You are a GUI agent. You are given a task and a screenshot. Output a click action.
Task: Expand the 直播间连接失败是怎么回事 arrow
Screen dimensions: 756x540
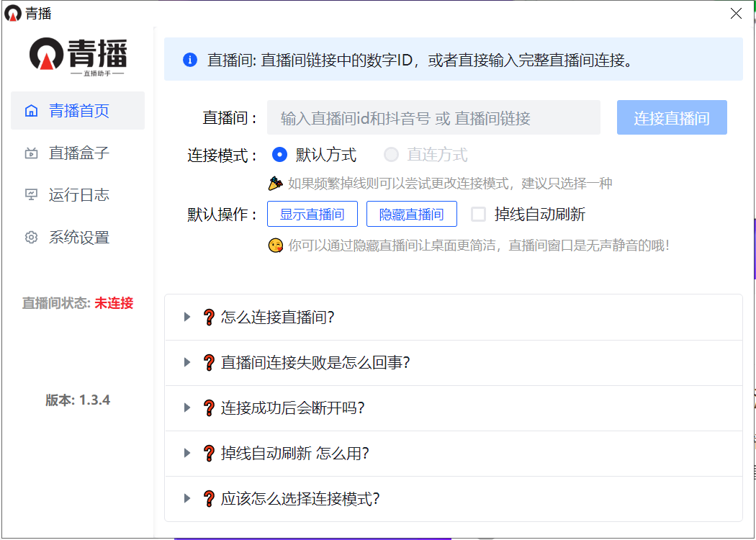pyautogui.click(x=187, y=362)
